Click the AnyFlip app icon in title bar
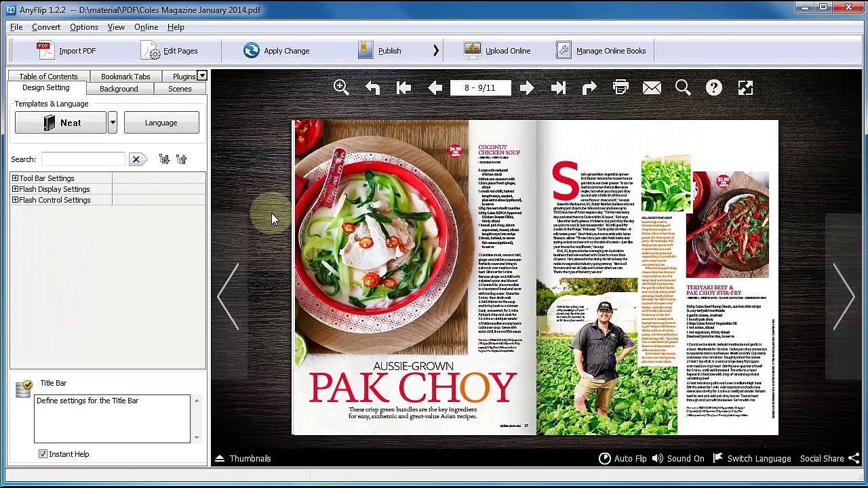Image resolution: width=868 pixels, height=488 pixels. coord(10,9)
